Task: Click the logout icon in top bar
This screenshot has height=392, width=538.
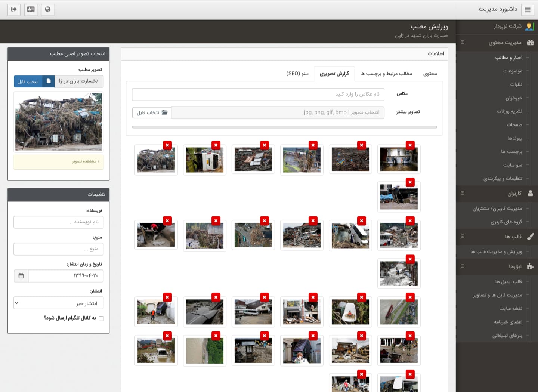Action: coord(14,9)
